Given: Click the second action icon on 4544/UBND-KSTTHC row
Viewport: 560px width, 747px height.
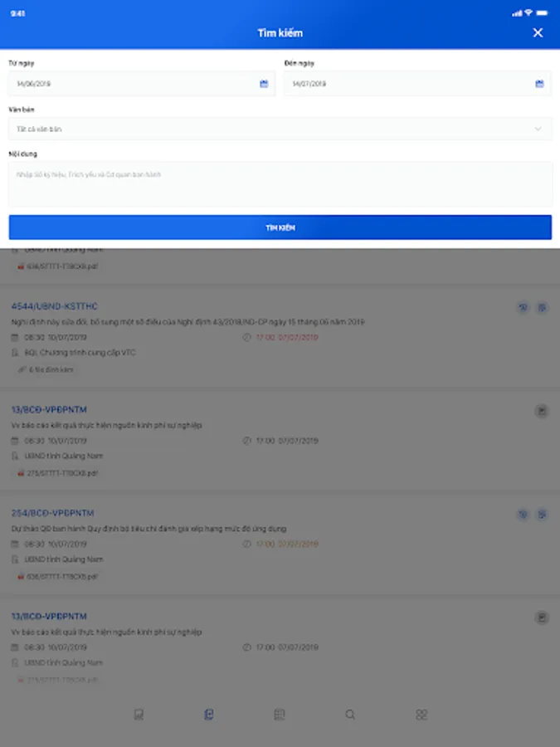Looking at the screenshot, I should [542, 307].
